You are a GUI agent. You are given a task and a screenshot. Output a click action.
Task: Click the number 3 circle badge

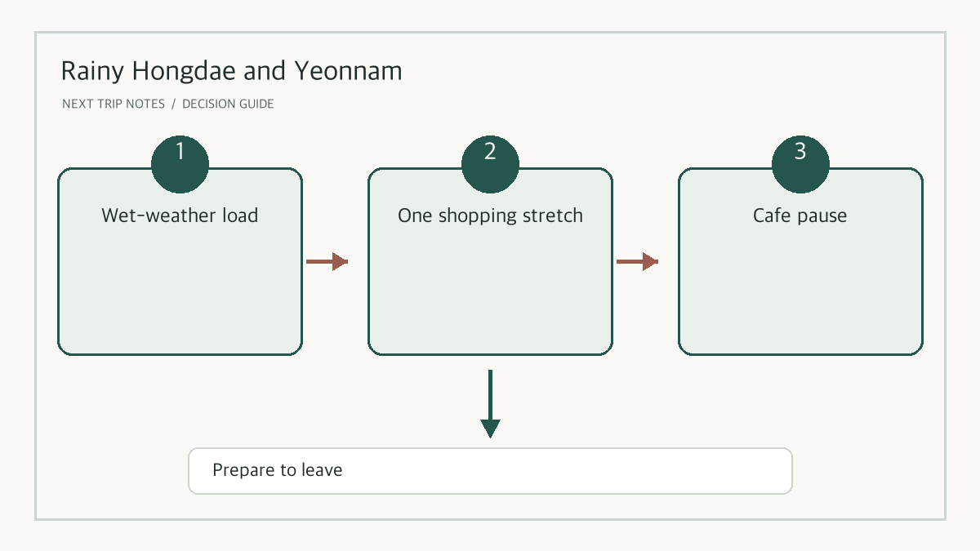800,164
